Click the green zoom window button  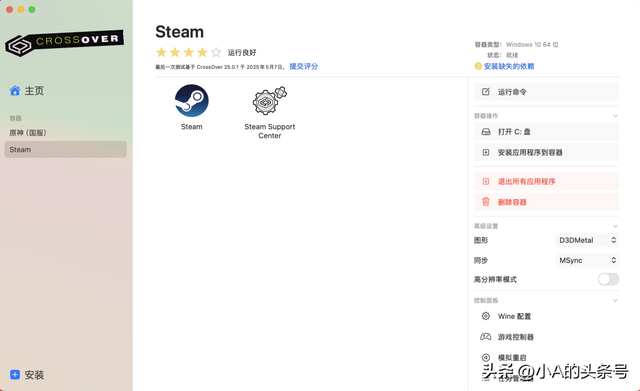click(x=32, y=9)
